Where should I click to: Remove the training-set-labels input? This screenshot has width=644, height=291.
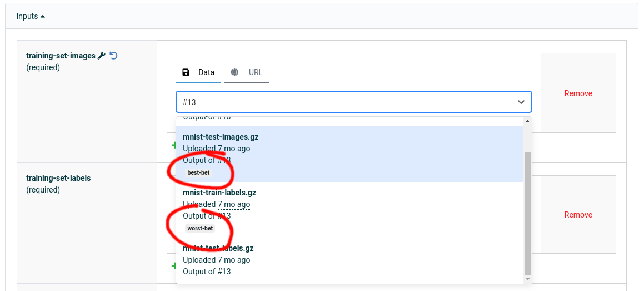pyautogui.click(x=578, y=215)
